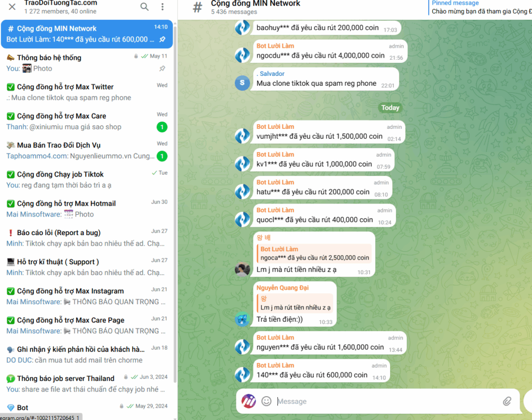Click the unread badge on Cộng đồng hỗ trợ Max Care
Viewport: 532px width, 420px height.
point(162,127)
